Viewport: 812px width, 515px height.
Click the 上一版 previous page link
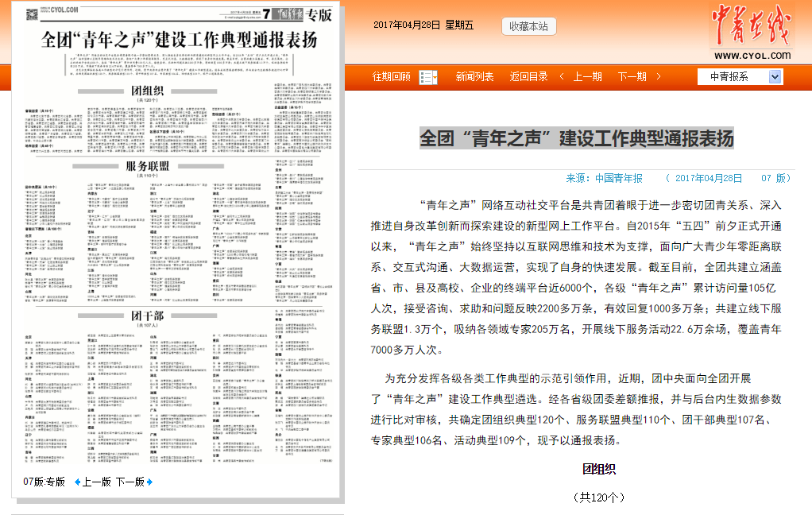pos(96,482)
